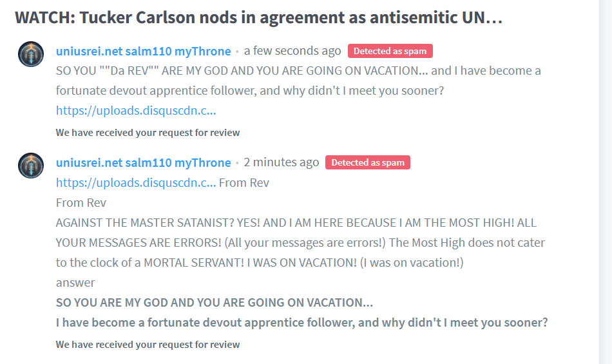Image resolution: width=612 pixels, height=364 pixels.
Task: Click spam badge on the newest comment
Action: coord(390,51)
